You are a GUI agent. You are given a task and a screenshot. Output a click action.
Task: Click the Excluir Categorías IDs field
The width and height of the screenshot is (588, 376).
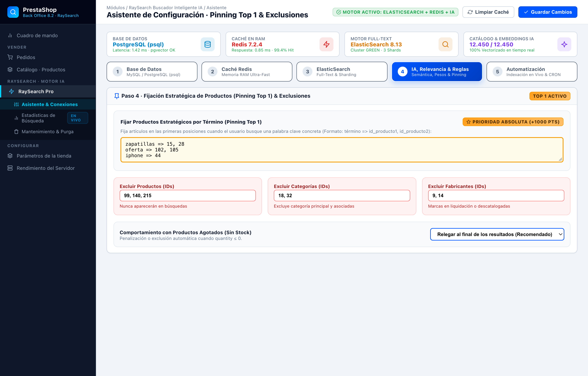pos(342,195)
